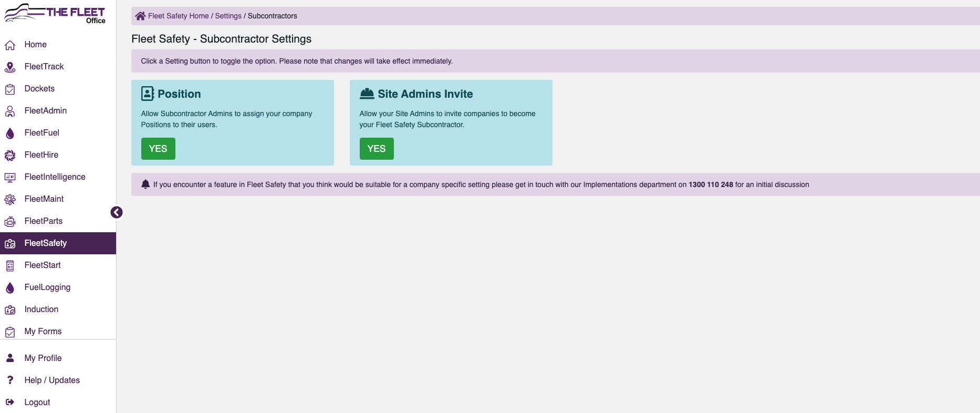Click the notification bell icon

(x=145, y=184)
